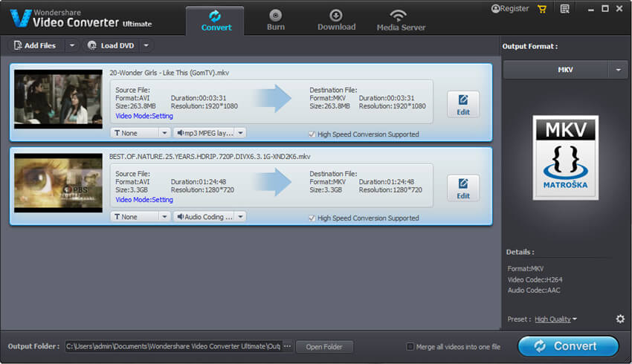The image size is (632, 364).
Task: Expand the Add Files dropdown arrow
Action: 71,45
